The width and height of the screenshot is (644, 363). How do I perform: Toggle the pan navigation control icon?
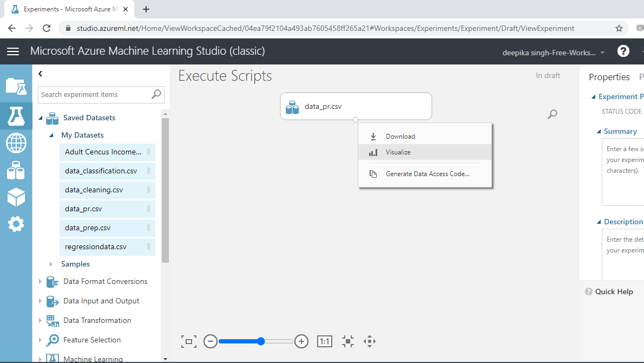[370, 341]
